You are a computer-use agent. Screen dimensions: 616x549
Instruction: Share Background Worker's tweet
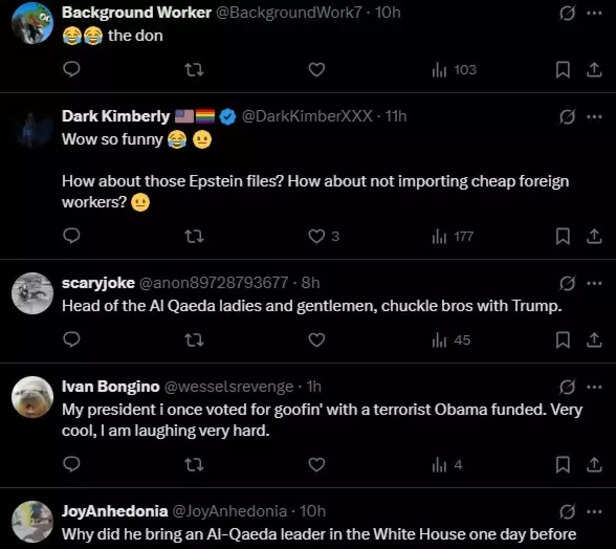[593, 70]
